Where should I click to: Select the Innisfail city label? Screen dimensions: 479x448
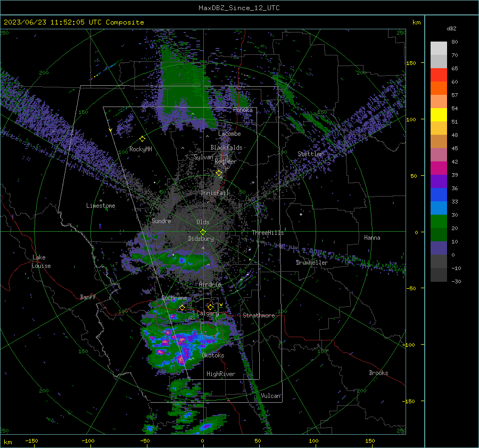pos(215,193)
